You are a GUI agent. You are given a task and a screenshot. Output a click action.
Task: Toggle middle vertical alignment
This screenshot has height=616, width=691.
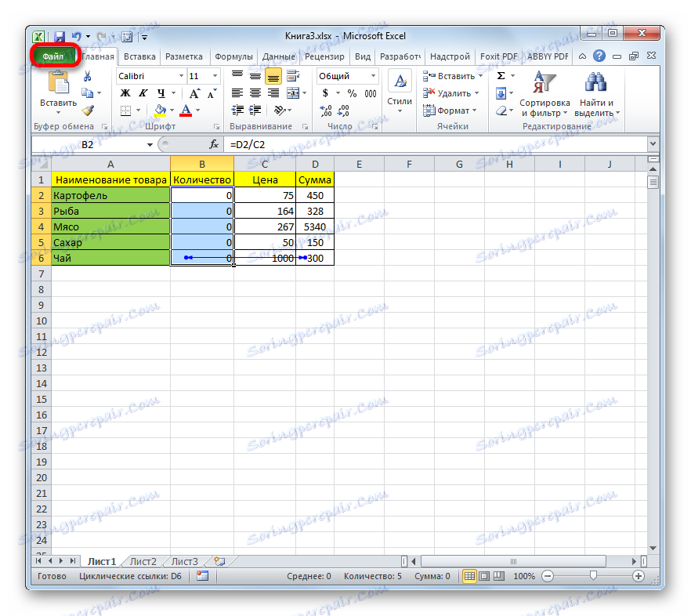pyautogui.click(x=255, y=76)
